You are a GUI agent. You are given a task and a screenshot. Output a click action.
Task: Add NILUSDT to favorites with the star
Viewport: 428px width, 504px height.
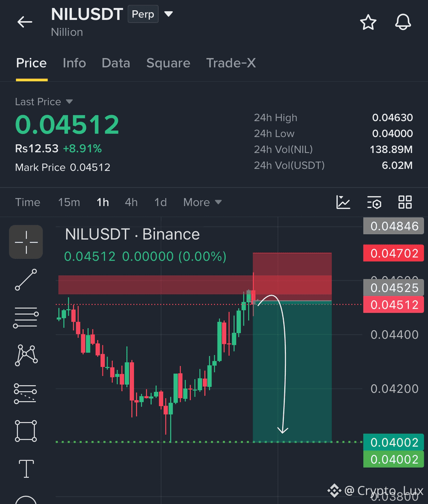coord(368,22)
